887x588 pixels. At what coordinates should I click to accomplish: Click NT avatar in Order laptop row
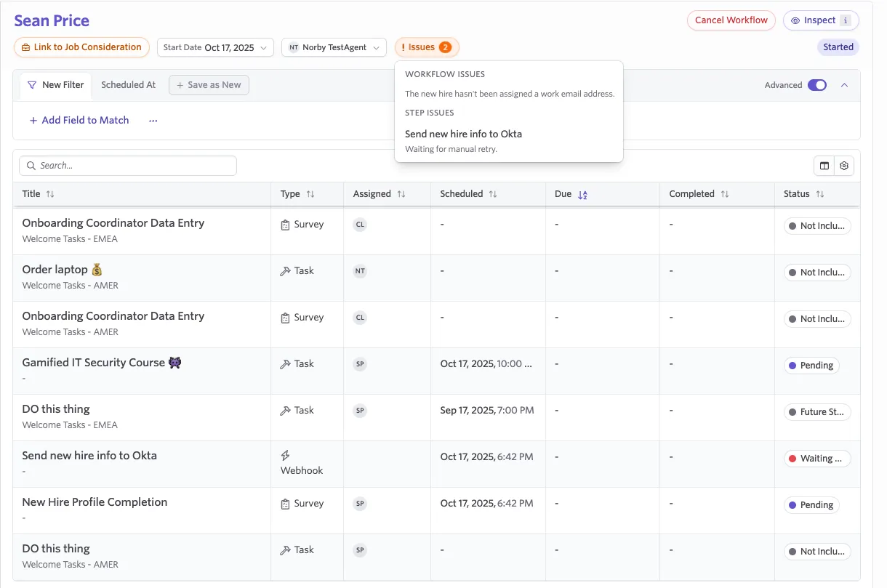[x=360, y=271]
